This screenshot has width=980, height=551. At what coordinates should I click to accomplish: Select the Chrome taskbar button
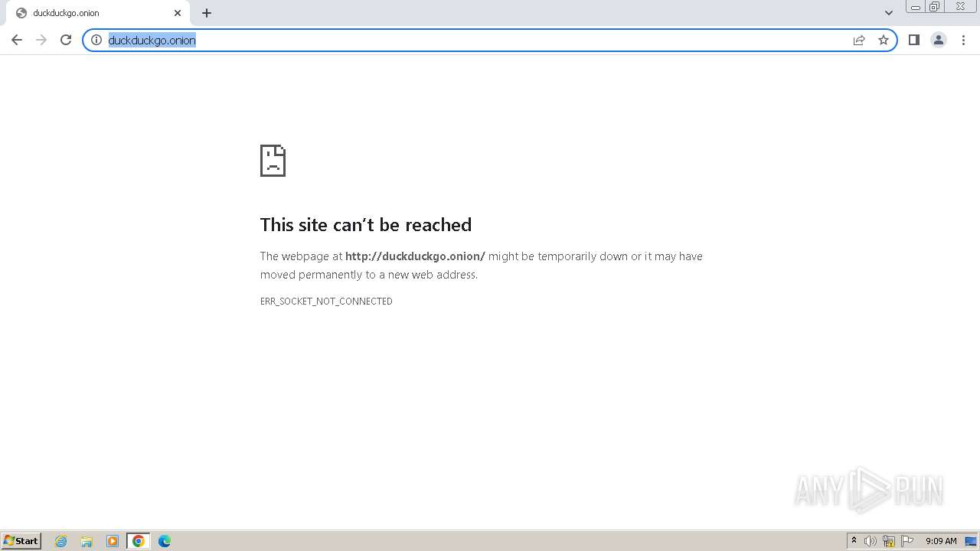pyautogui.click(x=139, y=541)
